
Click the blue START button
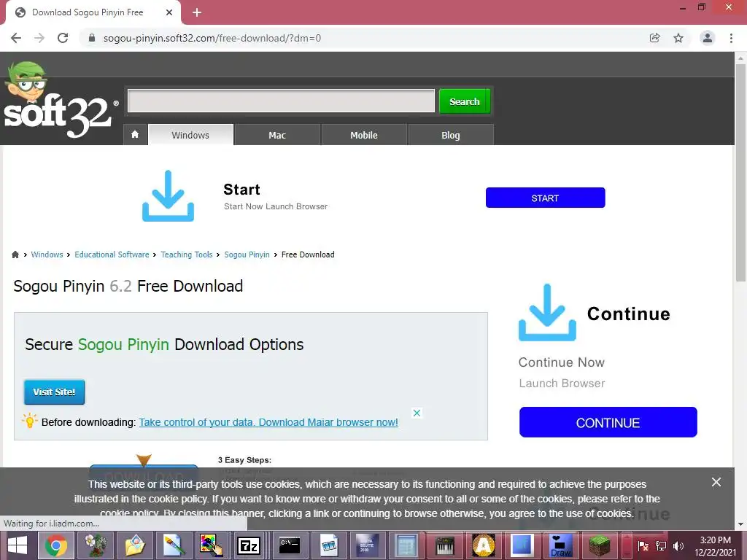coord(545,198)
